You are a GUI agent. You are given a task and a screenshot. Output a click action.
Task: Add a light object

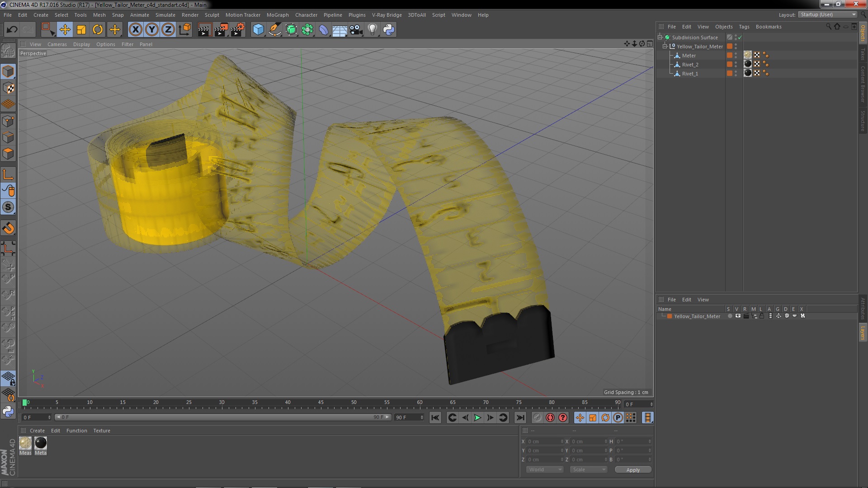coord(372,30)
